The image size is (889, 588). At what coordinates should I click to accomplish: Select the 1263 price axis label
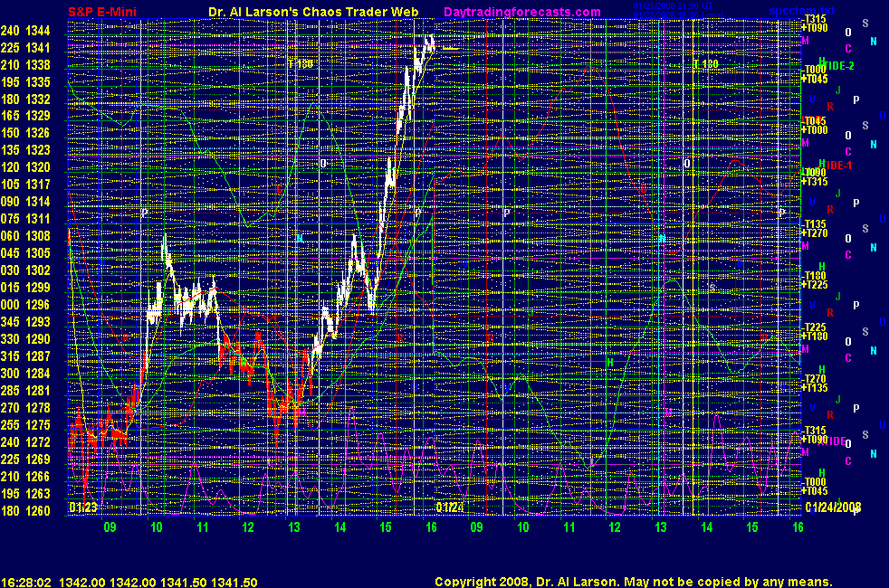point(37,494)
